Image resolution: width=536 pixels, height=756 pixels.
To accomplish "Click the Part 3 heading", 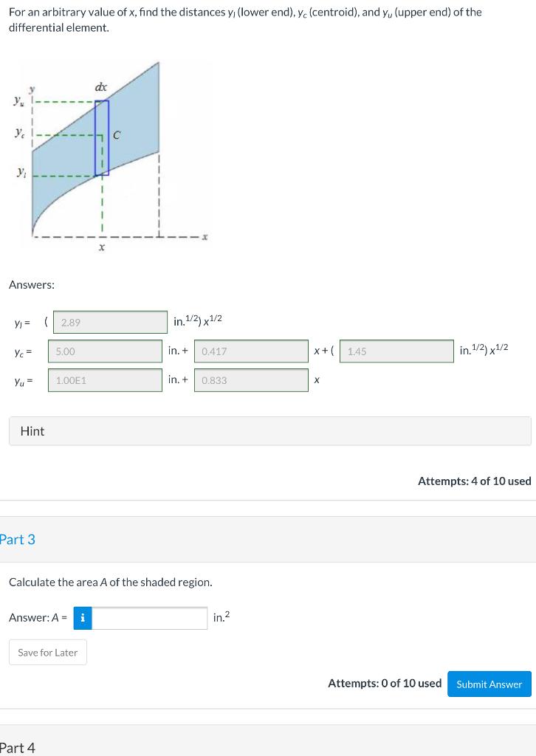I will 18,540.
